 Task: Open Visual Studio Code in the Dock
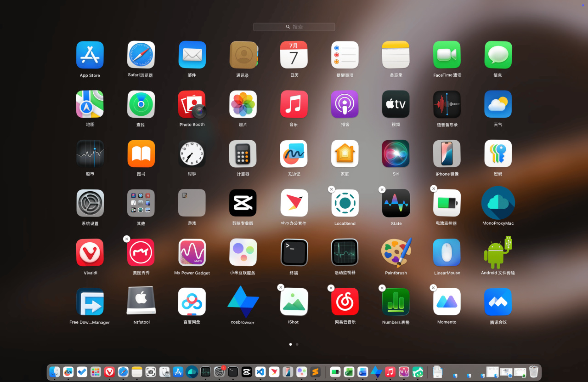point(260,371)
